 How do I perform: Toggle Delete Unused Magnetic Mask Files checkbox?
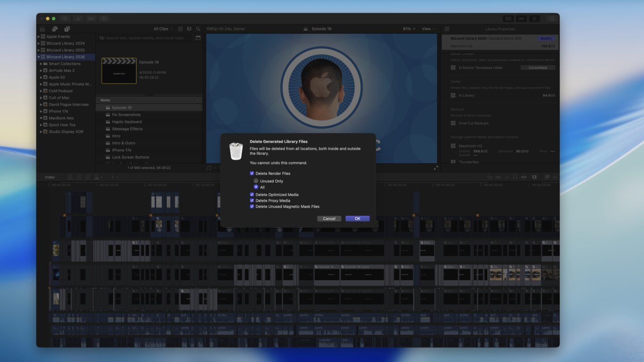[x=252, y=206]
